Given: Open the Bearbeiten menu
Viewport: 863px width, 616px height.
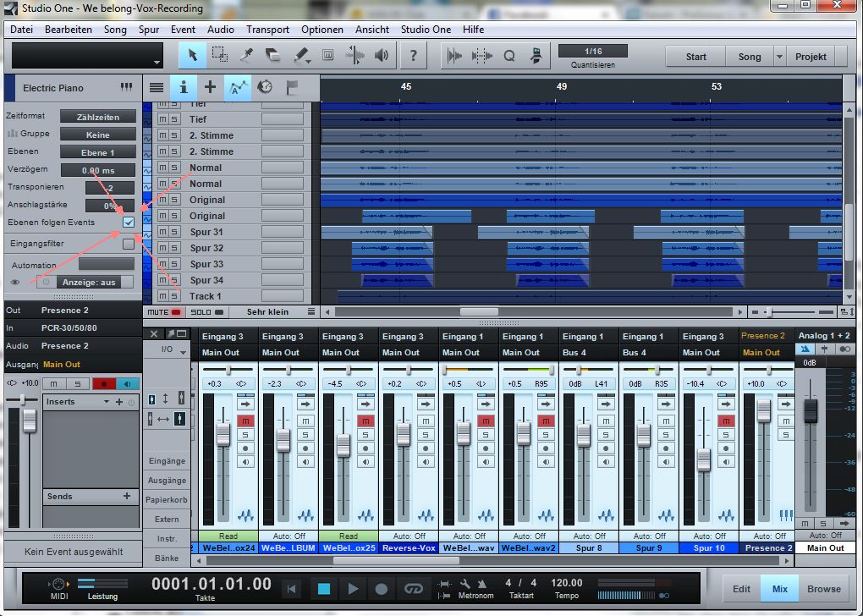Looking at the screenshot, I should (69, 30).
